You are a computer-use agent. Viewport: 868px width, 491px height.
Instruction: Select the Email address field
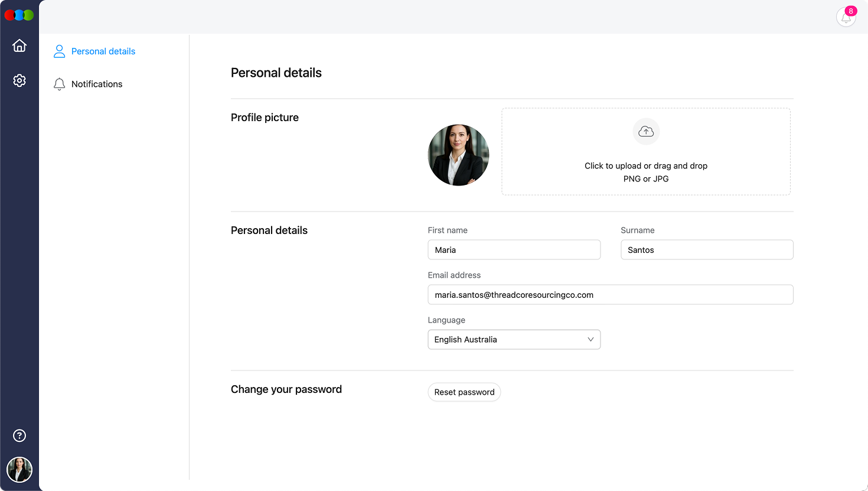point(610,294)
